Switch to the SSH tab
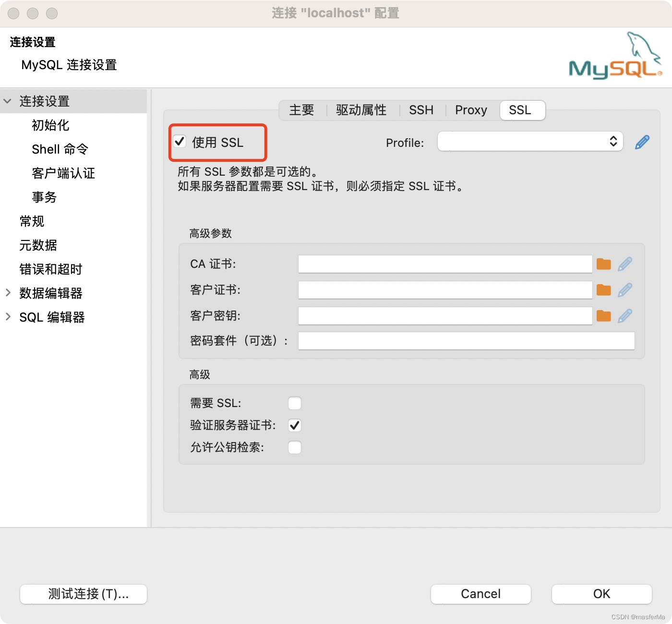 [421, 110]
